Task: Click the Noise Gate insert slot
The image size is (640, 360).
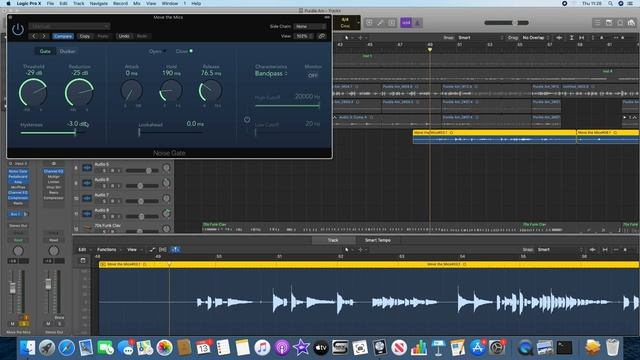Action: point(18,171)
